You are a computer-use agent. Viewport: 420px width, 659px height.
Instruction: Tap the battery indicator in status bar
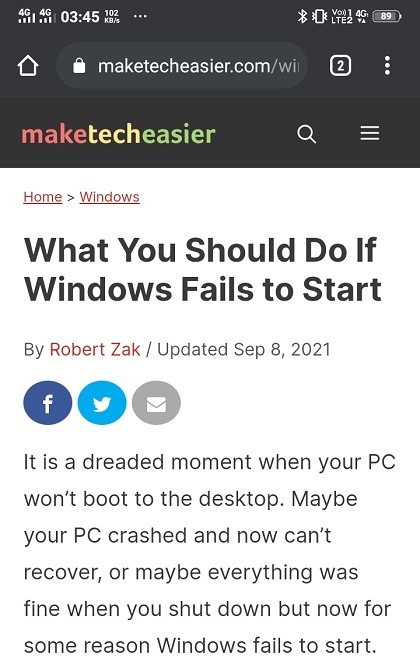387,16
